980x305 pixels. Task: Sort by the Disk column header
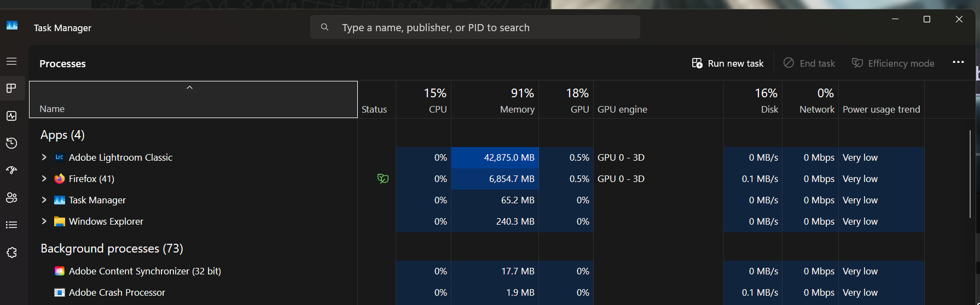click(x=753, y=99)
